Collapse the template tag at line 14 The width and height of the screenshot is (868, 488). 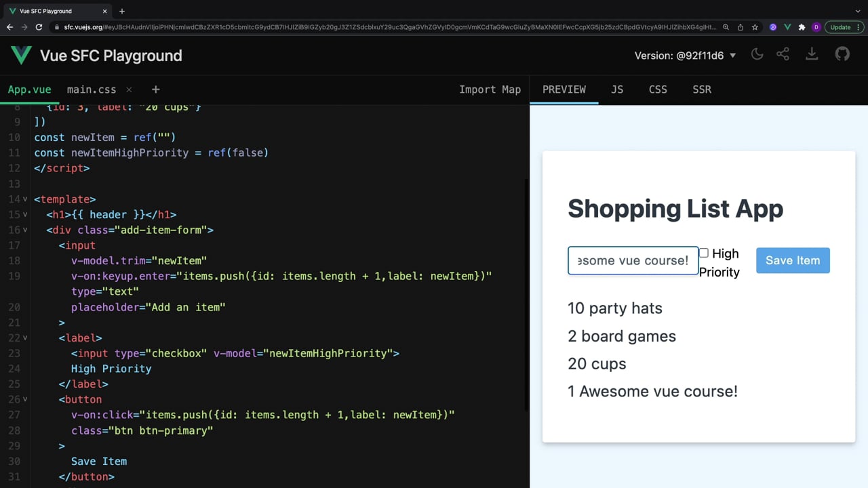26,199
